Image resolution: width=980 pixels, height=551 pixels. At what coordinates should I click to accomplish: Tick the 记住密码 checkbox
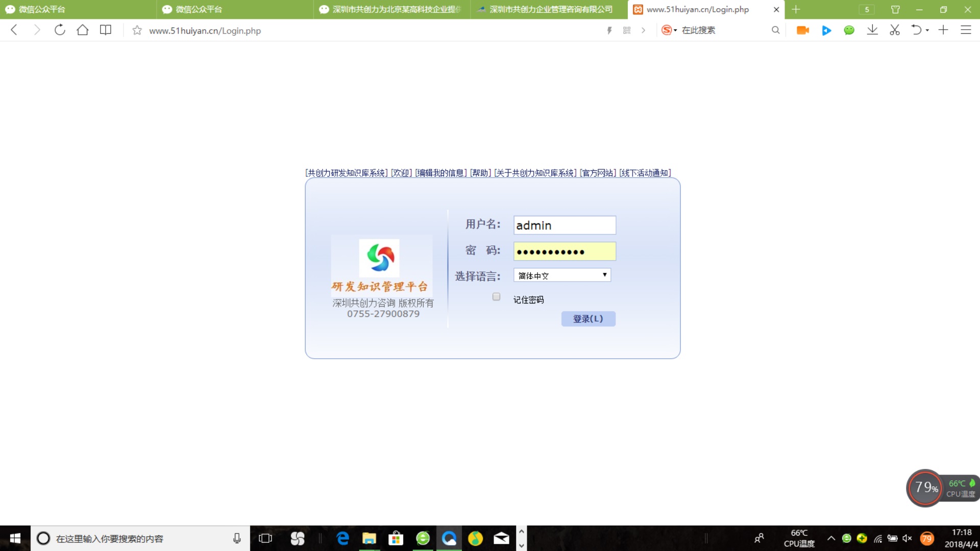click(x=496, y=296)
